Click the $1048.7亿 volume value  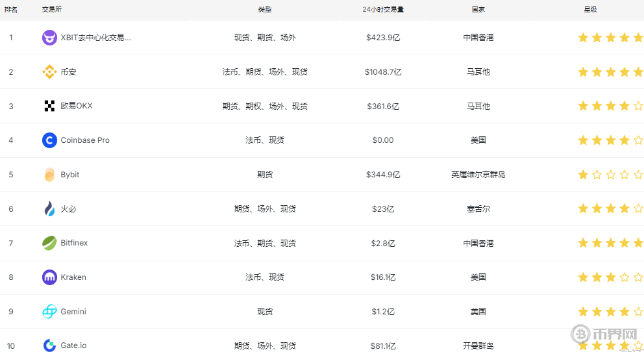click(x=383, y=72)
